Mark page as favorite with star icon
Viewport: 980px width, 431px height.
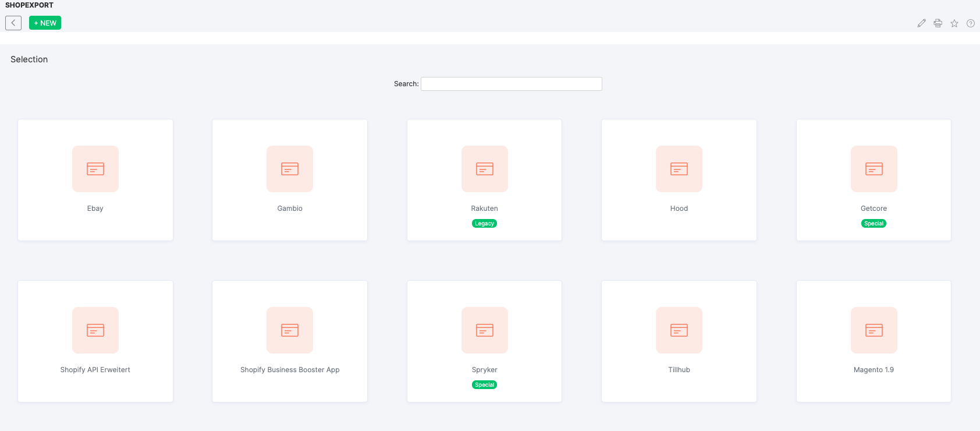[954, 23]
